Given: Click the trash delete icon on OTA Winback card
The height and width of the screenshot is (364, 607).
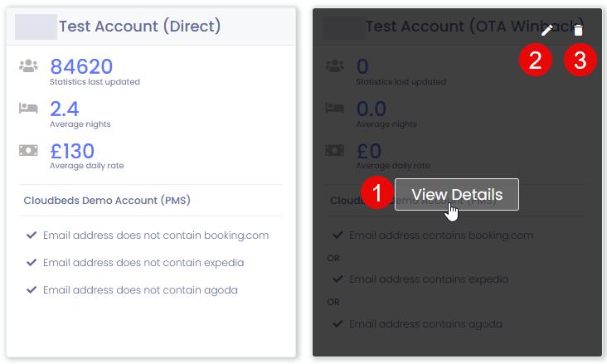Looking at the screenshot, I should click(579, 31).
